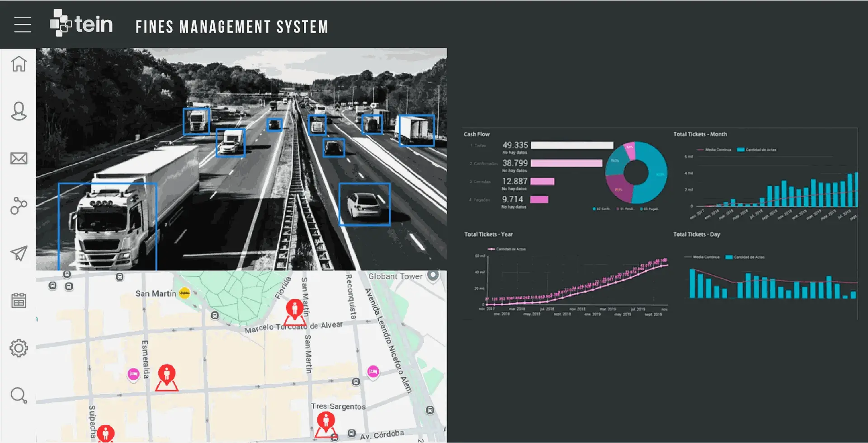The image size is (868, 443).
Task: Open the hamburger menu
Action: [x=23, y=24]
